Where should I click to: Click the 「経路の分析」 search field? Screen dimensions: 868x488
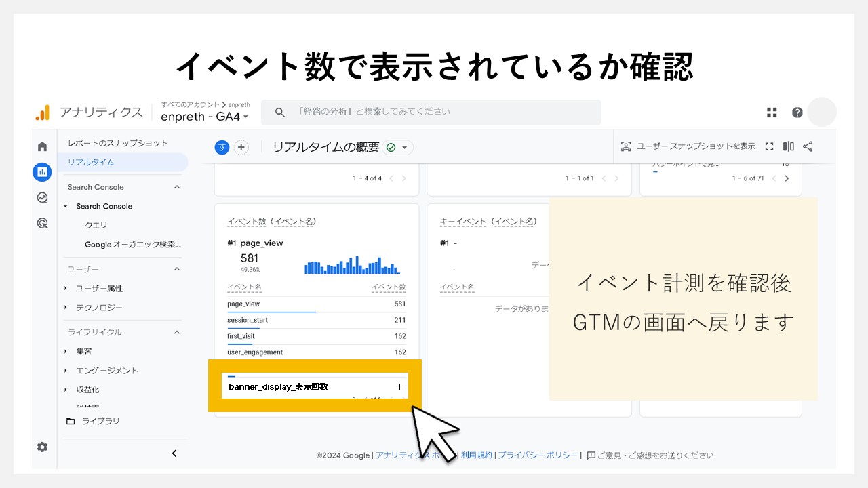click(x=431, y=112)
